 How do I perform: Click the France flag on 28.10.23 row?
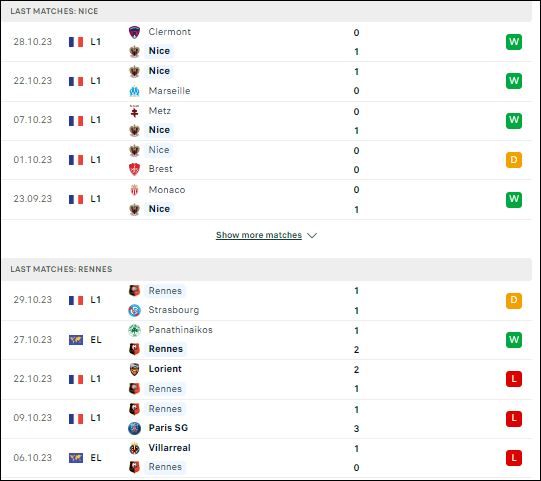pos(76,42)
